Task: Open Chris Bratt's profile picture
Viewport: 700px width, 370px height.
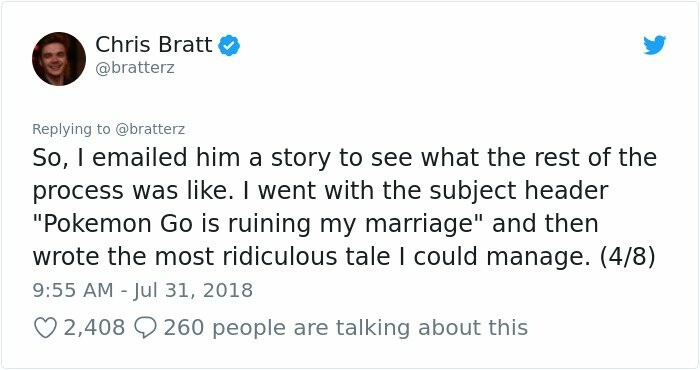Action: point(59,59)
